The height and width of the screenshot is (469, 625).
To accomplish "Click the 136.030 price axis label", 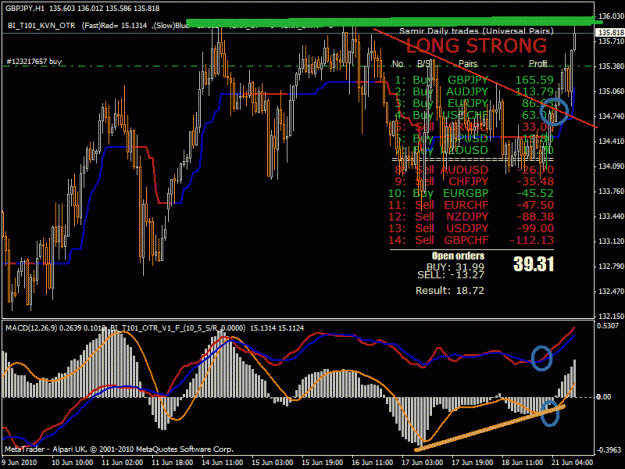I will [x=611, y=16].
